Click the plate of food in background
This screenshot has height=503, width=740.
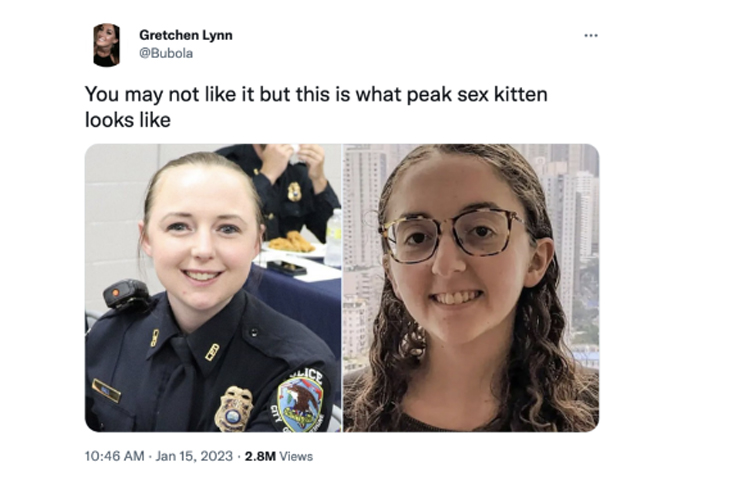point(293,243)
